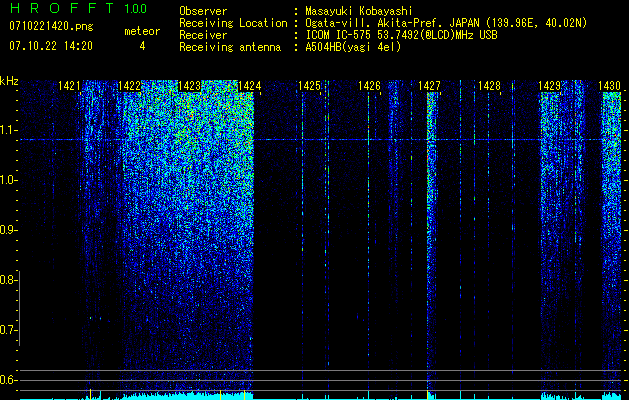Click the 0.8 frequency axis label
The height and width of the screenshot is (400, 629).
point(8,280)
